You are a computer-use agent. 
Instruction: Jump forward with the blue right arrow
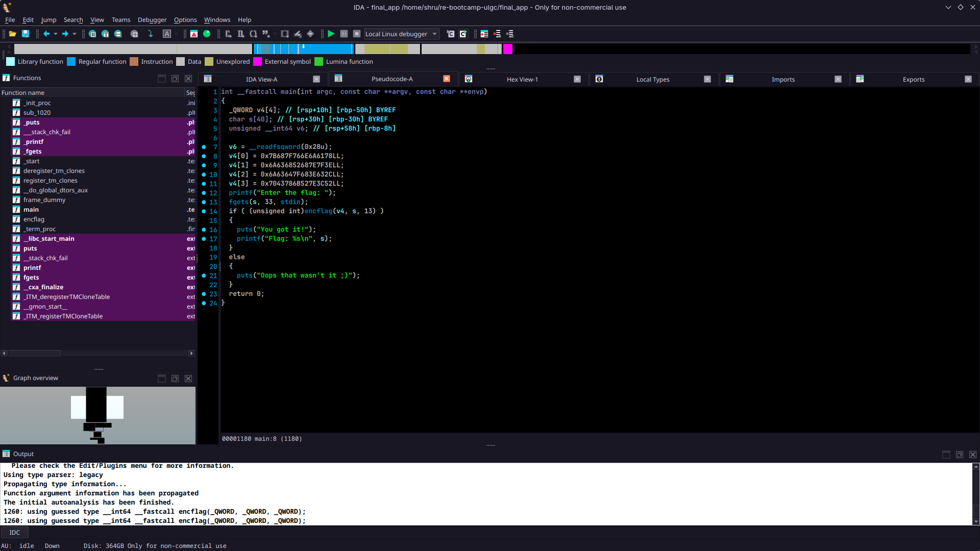point(65,34)
